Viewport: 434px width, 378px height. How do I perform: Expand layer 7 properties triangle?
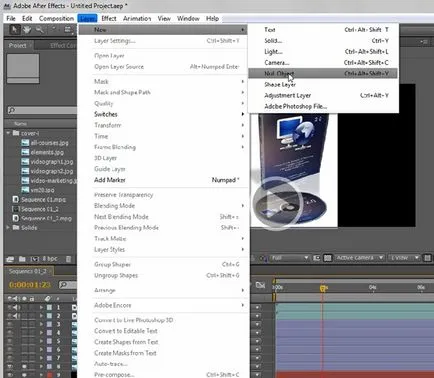[41, 358]
